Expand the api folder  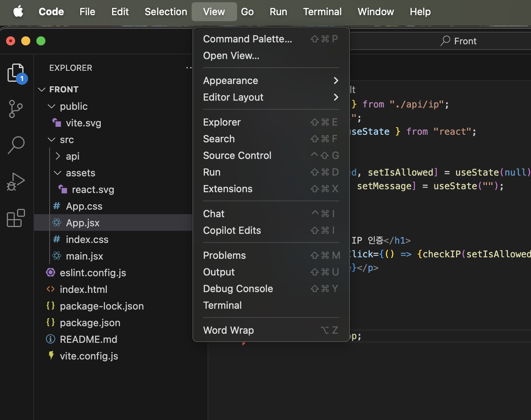[58, 156]
